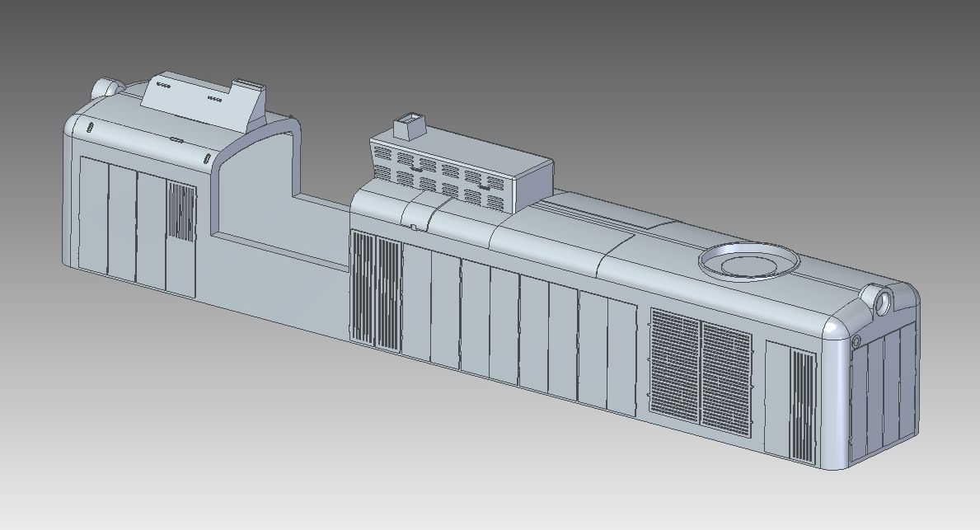Select the long hood side door panels
The height and width of the screenshot is (530, 980).
pyautogui.click(x=519, y=330)
